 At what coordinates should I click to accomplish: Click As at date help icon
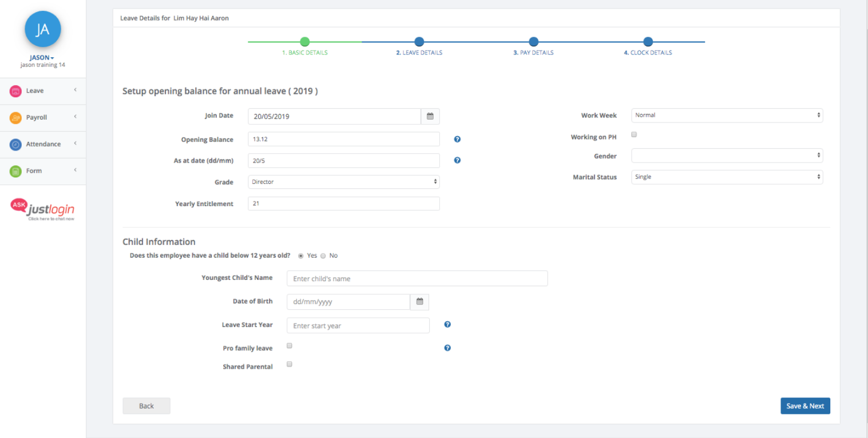click(457, 160)
